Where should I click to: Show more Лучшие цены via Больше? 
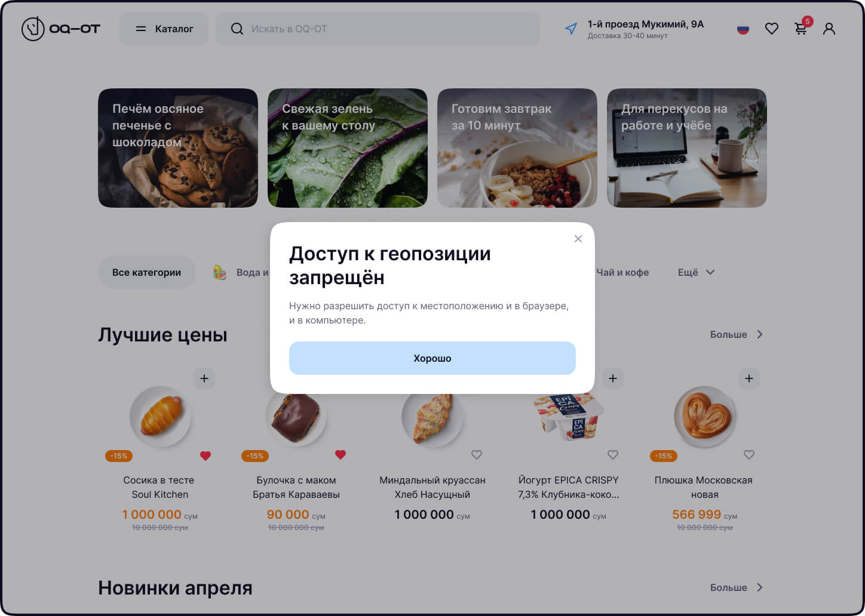pyautogui.click(x=737, y=334)
